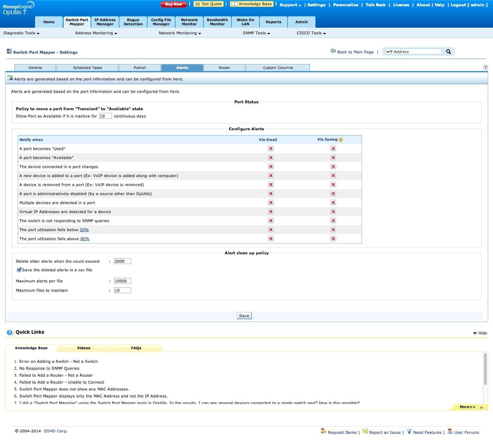Open the Rogue Detection module
The width and height of the screenshot is (493, 448).
click(x=133, y=22)
